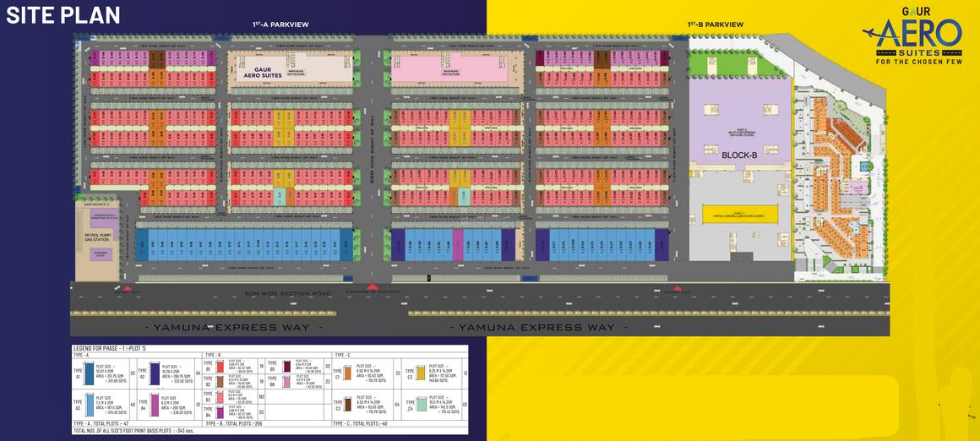
Task: Click the pink block right of the 30M road
Action: (x=449, y=68)
